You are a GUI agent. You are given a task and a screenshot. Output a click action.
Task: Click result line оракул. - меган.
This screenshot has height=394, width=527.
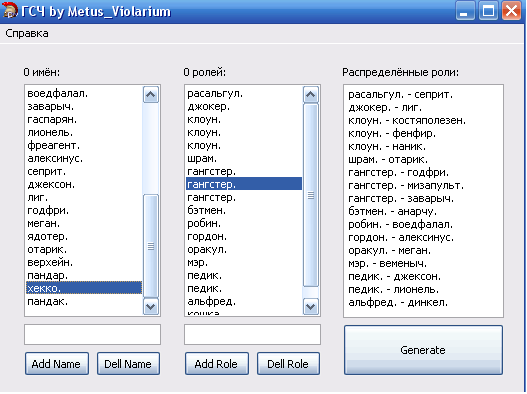(389, 250)
